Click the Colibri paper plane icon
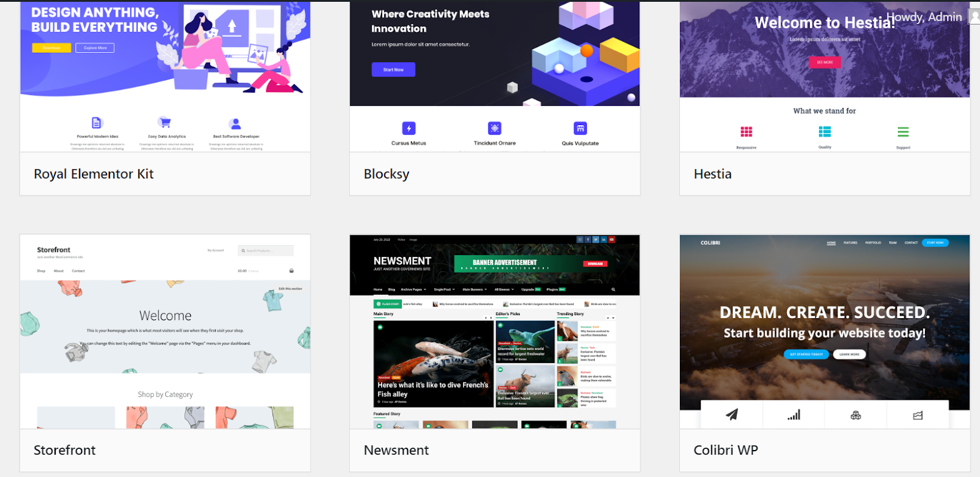Viewport: 980px width, 477px height. [732, 415]
